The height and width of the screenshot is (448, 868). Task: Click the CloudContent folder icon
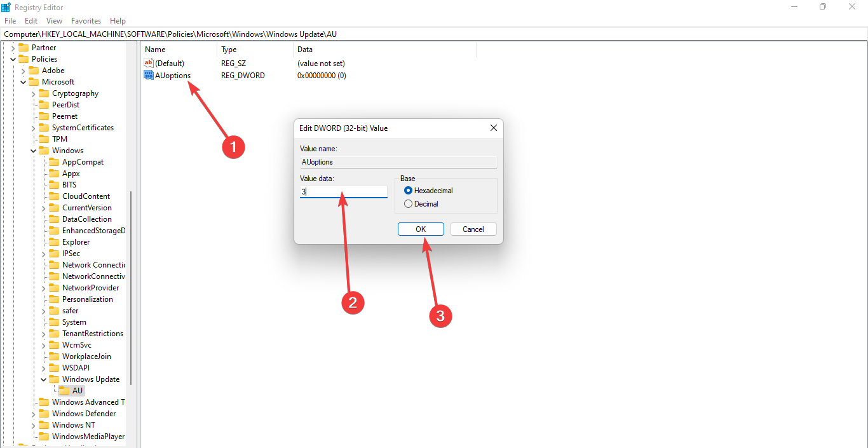point(54,196)
